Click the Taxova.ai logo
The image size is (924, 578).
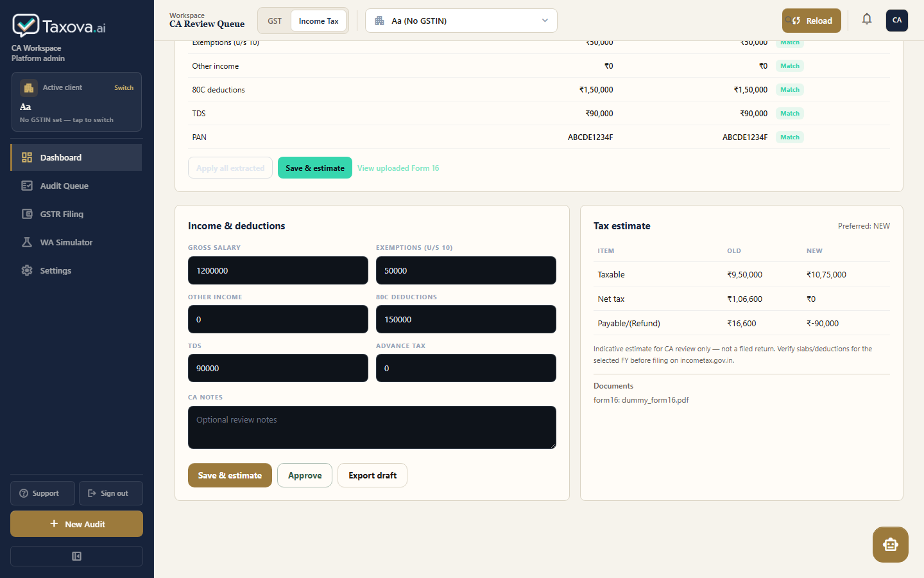point(59,26)
